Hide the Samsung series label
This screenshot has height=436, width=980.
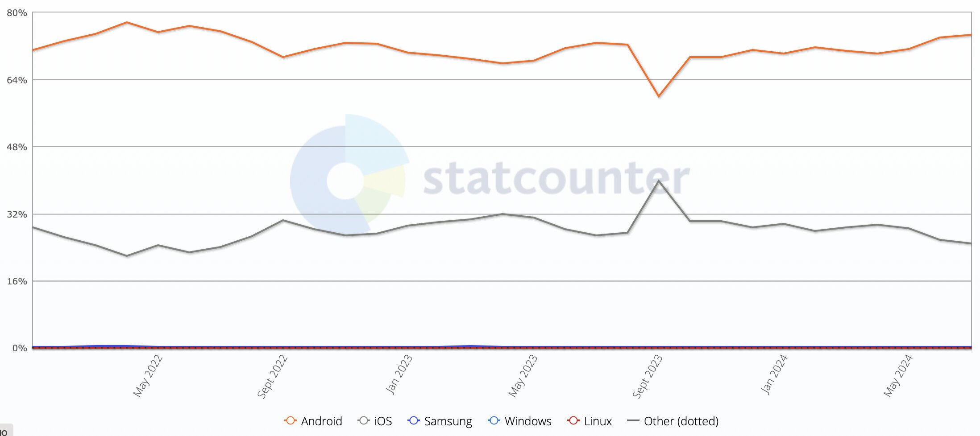coord(448,421)
